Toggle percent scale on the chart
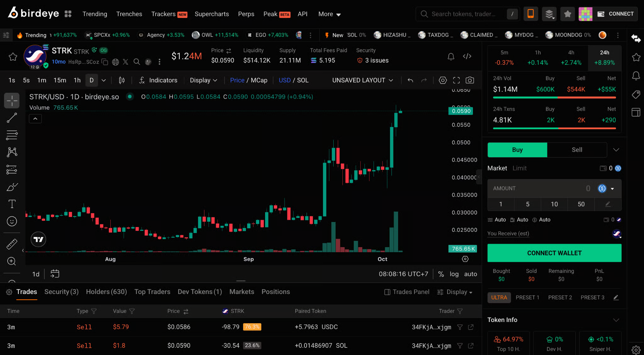 click(x=441, y=274)
